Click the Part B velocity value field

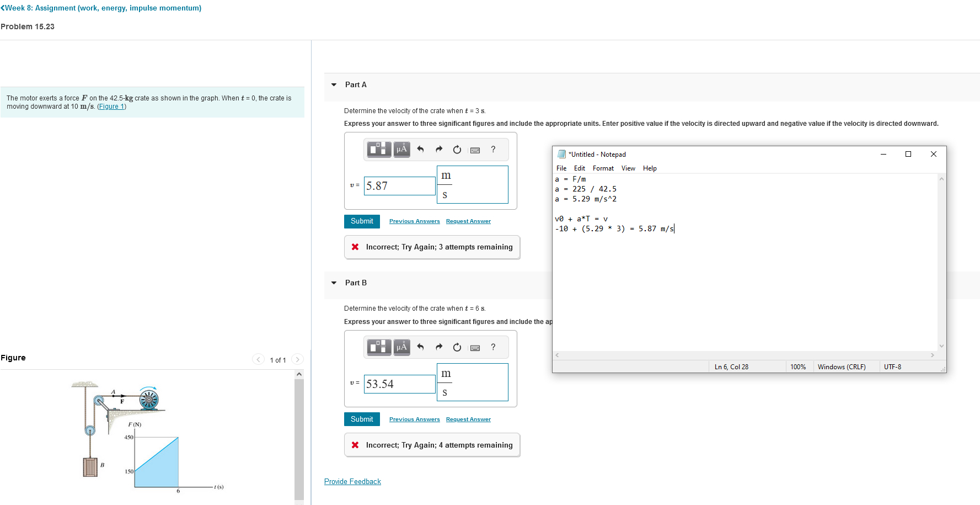click(x=400, y=384)
